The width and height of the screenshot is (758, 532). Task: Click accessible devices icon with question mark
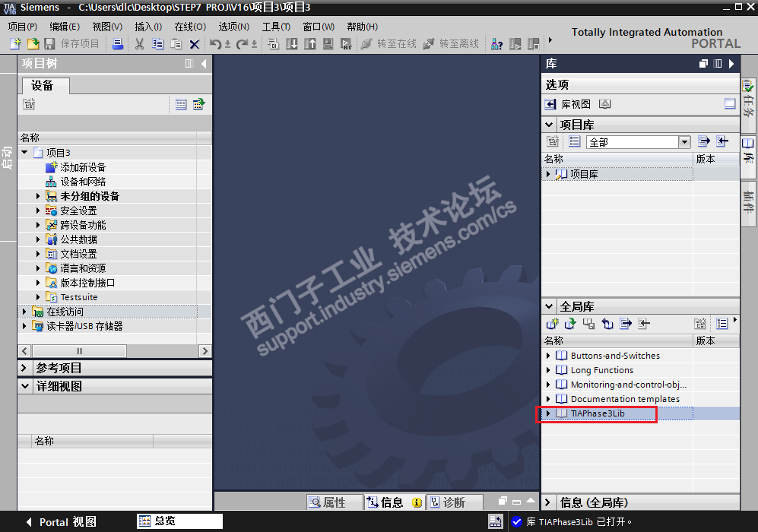coord(496,44)
